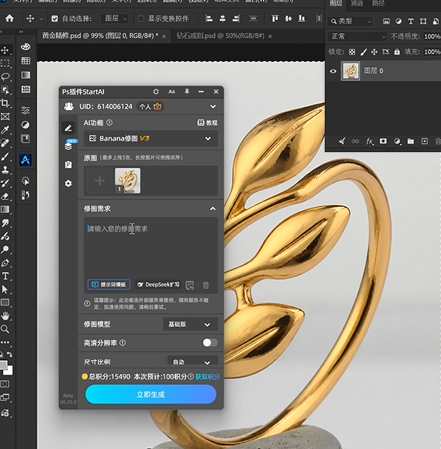The width and height of the screenshot is (441, 449).
Task: Open the StartAI sidebar layers icon marked NEW
Action: pos(69,146)
